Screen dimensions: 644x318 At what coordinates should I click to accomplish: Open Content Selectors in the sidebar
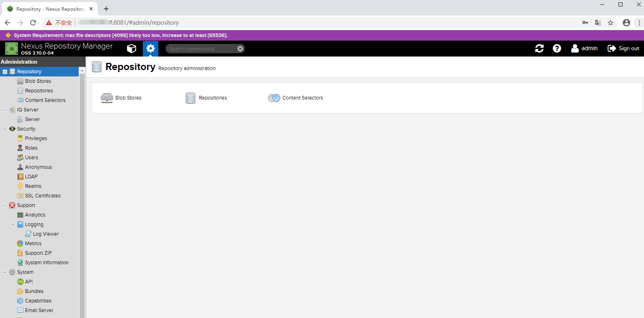pyautogui.click(x=41, y=100)
